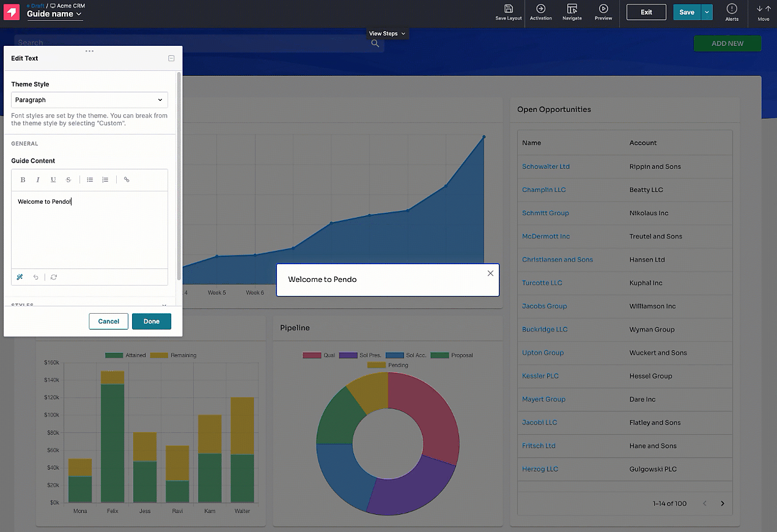Toggle bold formatting

[x=23, y=180]
